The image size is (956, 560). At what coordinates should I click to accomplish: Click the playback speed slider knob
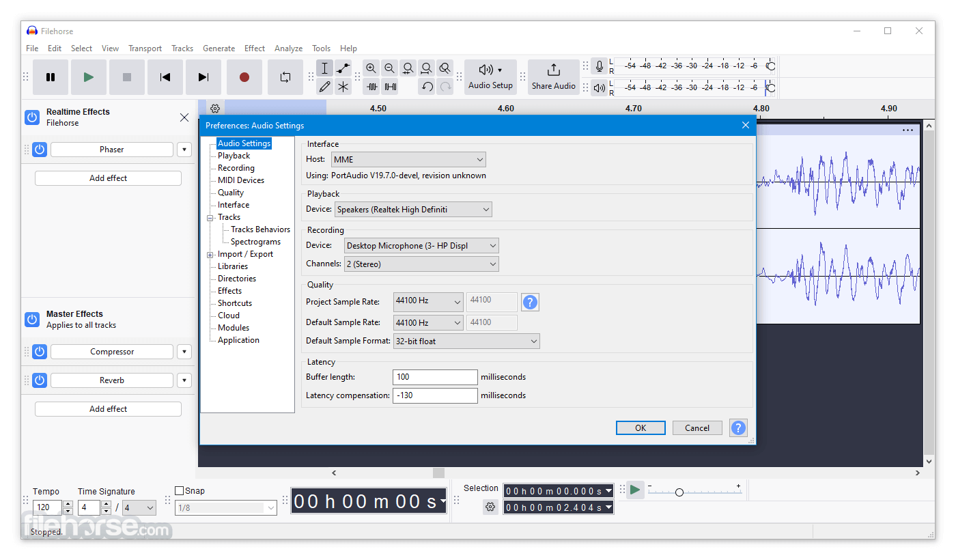point(679,492)
